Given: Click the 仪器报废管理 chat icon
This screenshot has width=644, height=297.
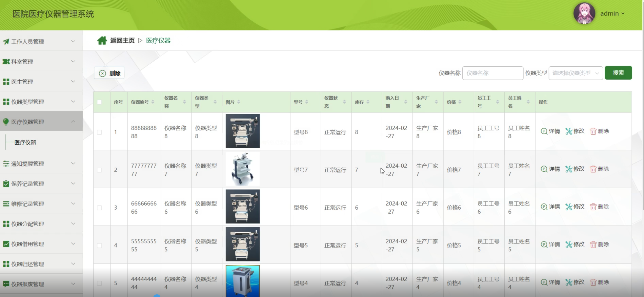Looking at the screenshot, I should pos(6,284).
